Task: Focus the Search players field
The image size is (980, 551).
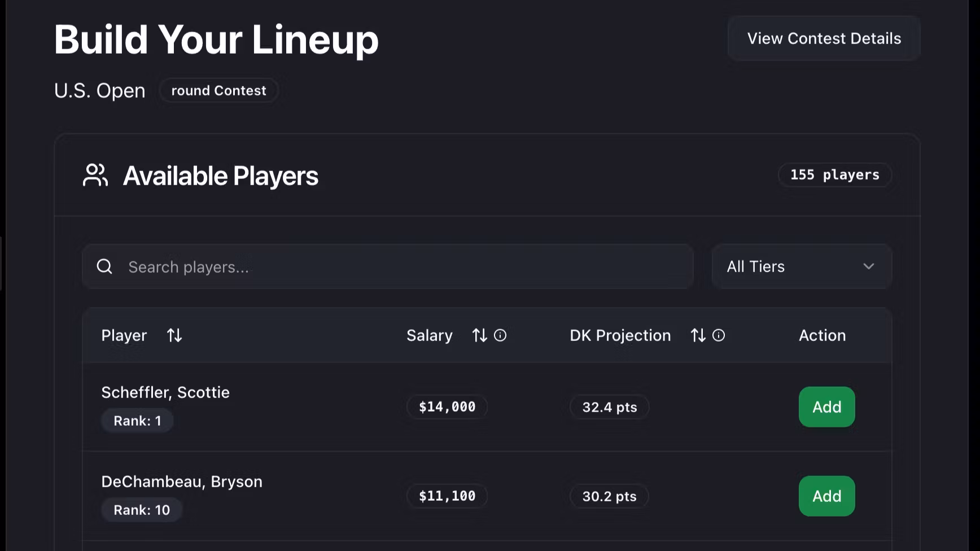Action: click(x=395, y=266)
